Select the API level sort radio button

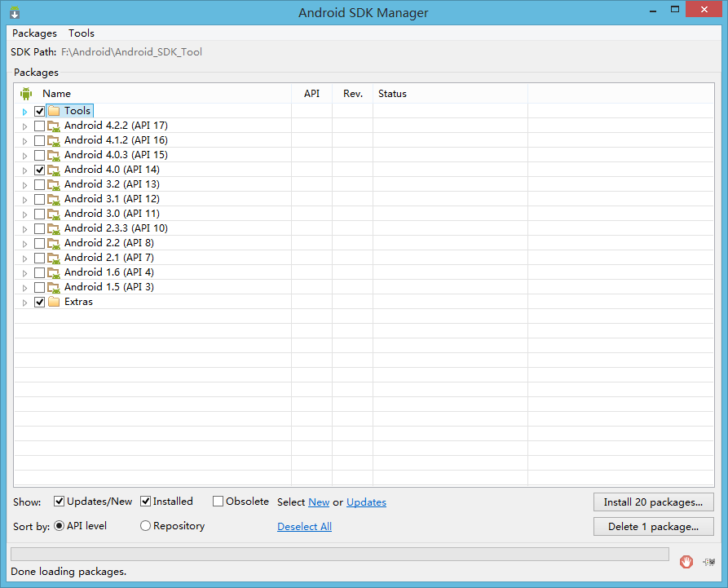(x=59, y=526)
